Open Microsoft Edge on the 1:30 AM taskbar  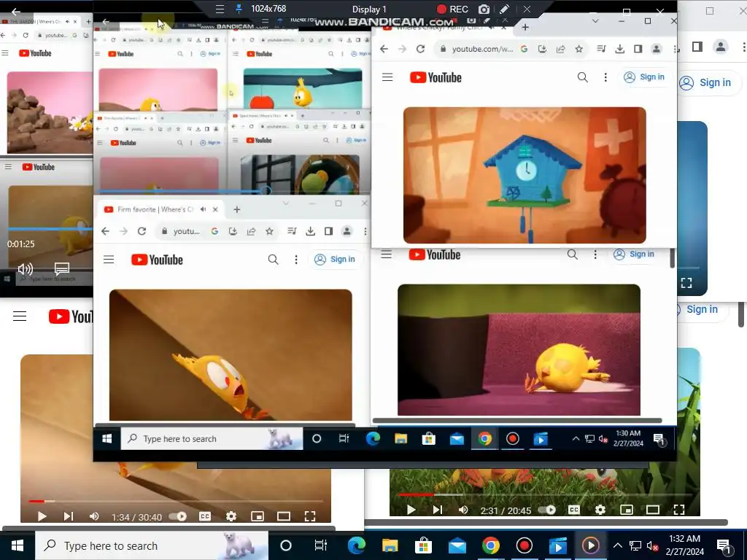pos(373,438)
